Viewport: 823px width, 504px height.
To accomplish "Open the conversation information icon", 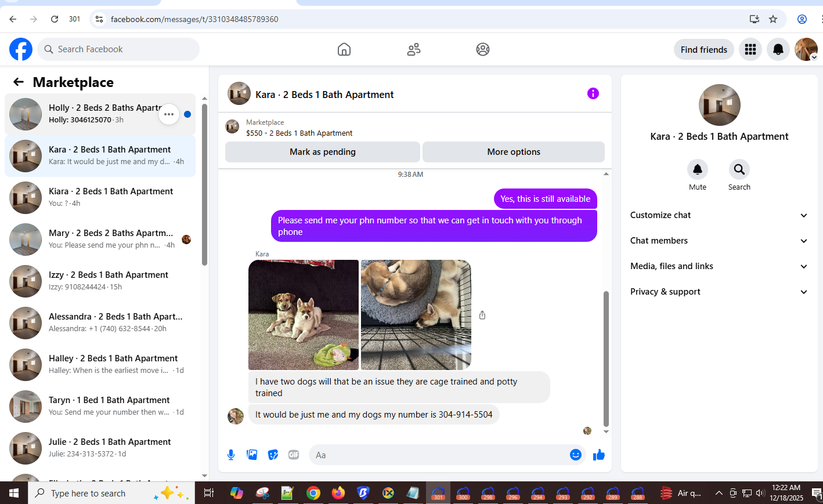I will click(x=593, y=93).
